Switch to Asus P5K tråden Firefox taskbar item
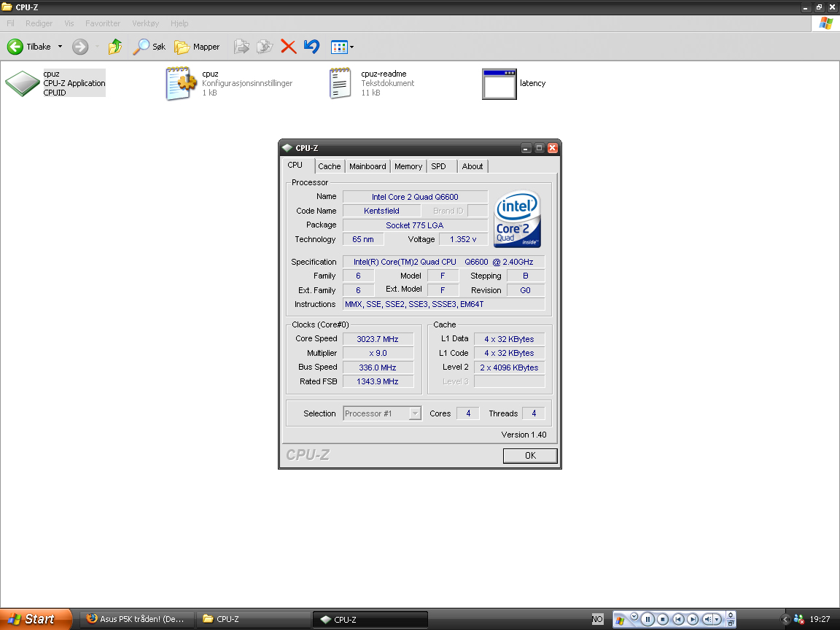The width and height of the screenshot is (840, 630). coord(137,619)
